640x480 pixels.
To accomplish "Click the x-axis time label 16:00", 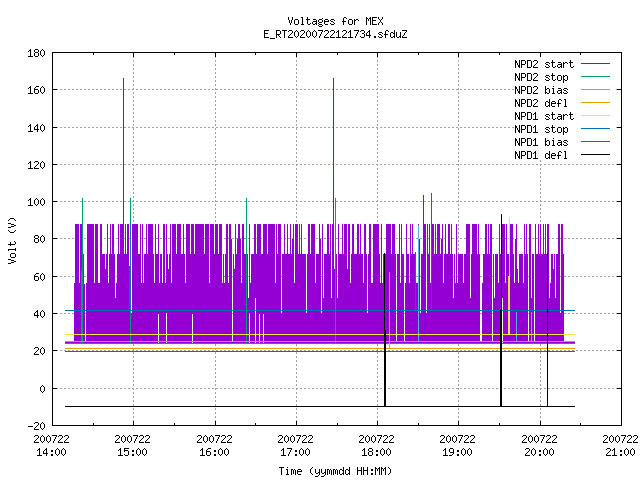I will coord(214,453).
